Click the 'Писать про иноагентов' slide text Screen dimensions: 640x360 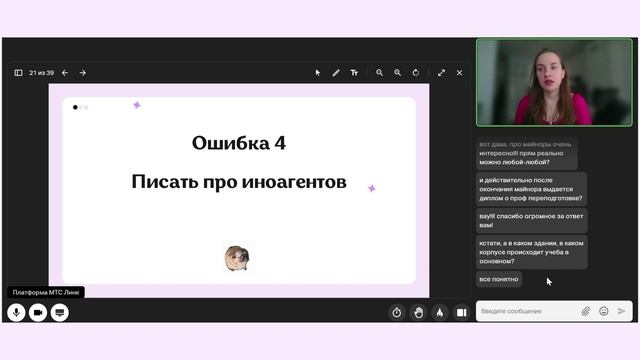(239, 182)
